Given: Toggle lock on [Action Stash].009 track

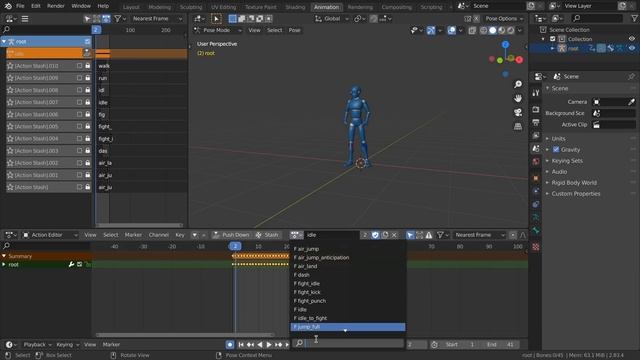Looking at the screenshot, I should pyautogui.click(x=87, y=78).
